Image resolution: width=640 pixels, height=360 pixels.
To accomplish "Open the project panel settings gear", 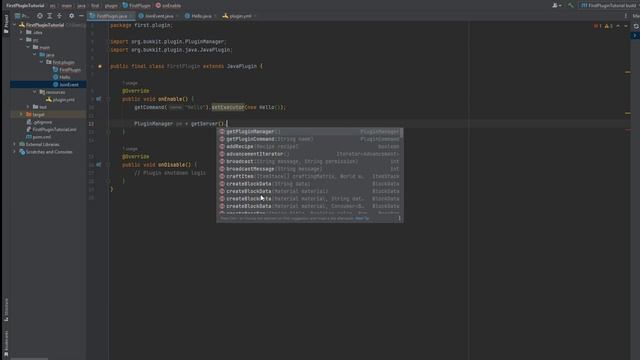I will coord(71,16).
